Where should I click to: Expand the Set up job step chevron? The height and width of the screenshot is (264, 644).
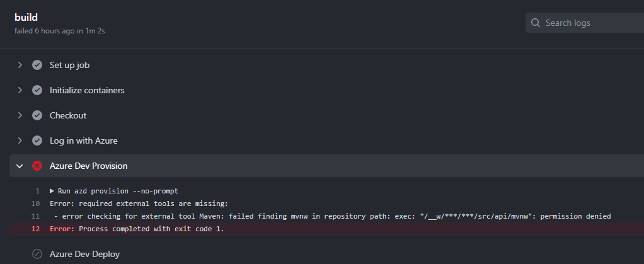(x=20, y=65)
